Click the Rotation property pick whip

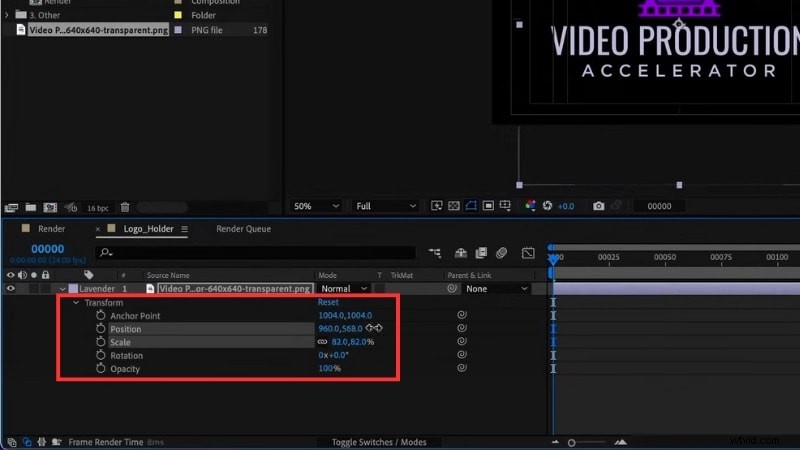tap(462, 354)
